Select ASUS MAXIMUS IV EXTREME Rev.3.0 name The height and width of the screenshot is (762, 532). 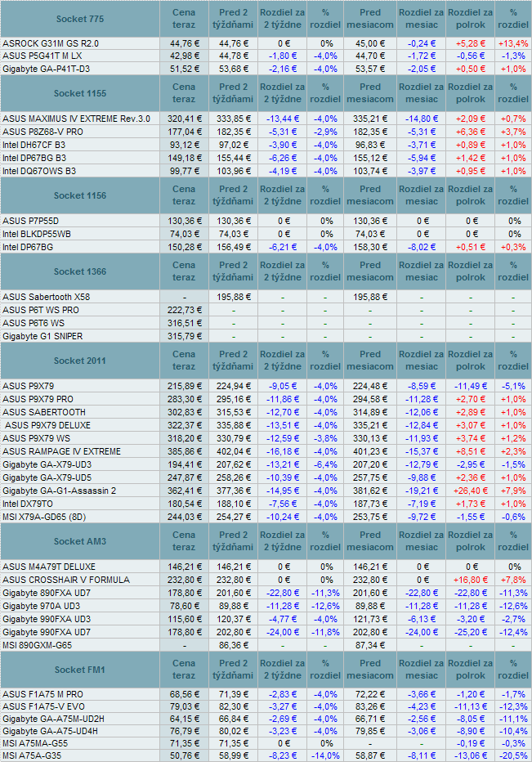(x=76, y=119)
